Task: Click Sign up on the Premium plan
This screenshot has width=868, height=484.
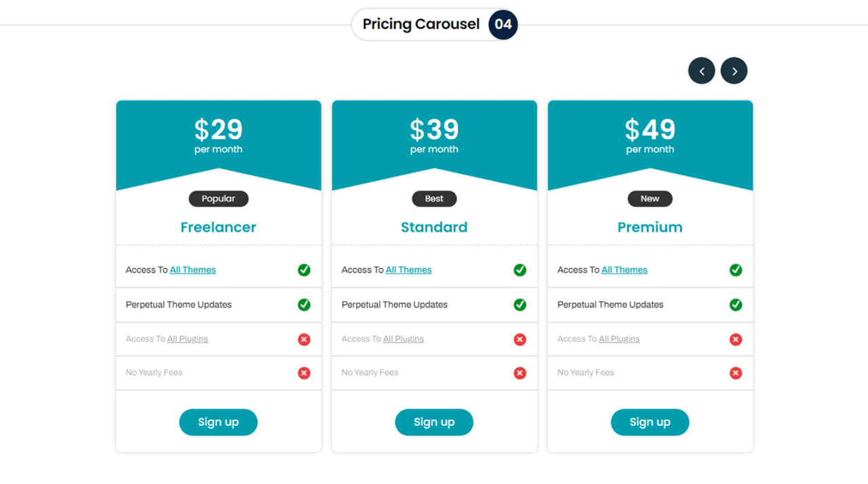Action: pyautogui.click(x=650, y=422)
